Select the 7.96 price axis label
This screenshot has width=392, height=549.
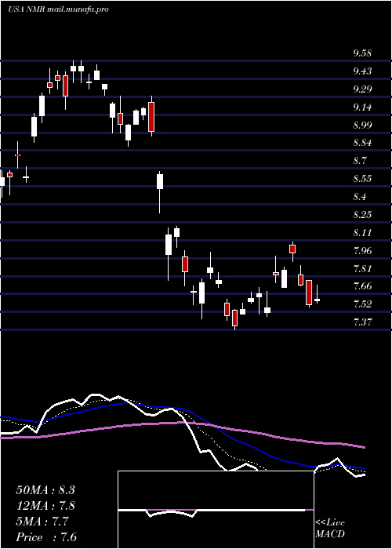pyautogui.click(x=362, y=250)
